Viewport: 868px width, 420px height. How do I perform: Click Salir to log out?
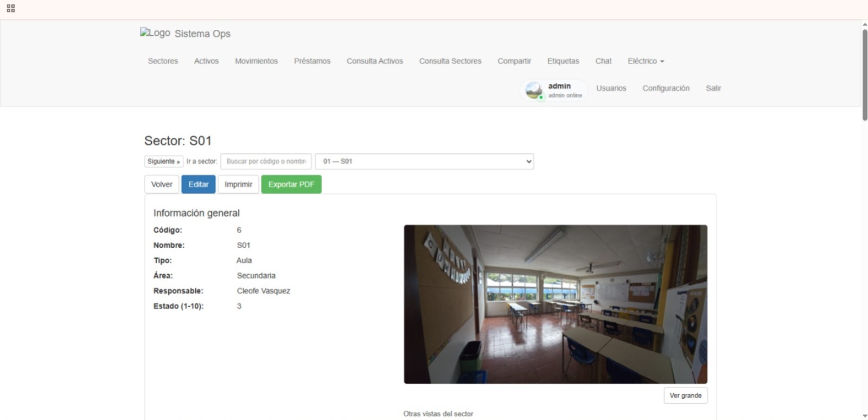(x=713, y=88)
